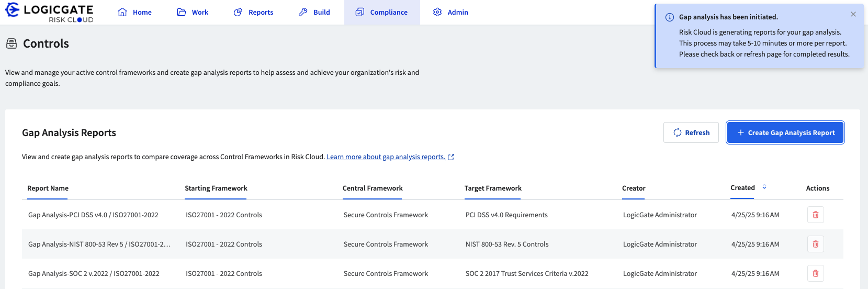Go to the Reports tab

(253, 12)
